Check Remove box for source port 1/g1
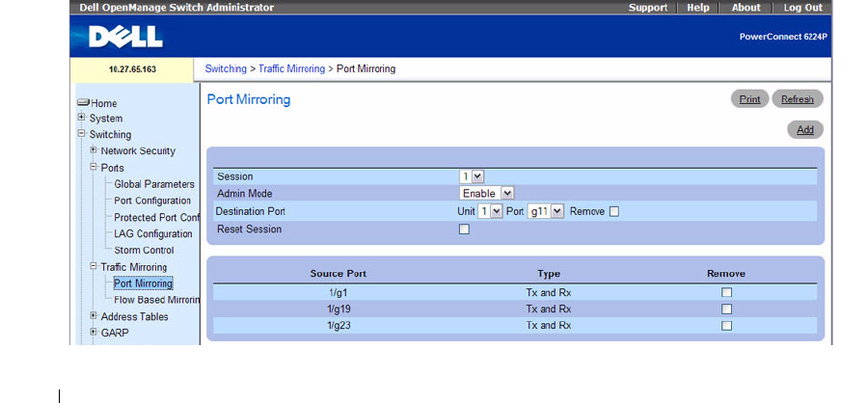The width and height of the screenshot is (868, 403). click(x=727, y=292)
